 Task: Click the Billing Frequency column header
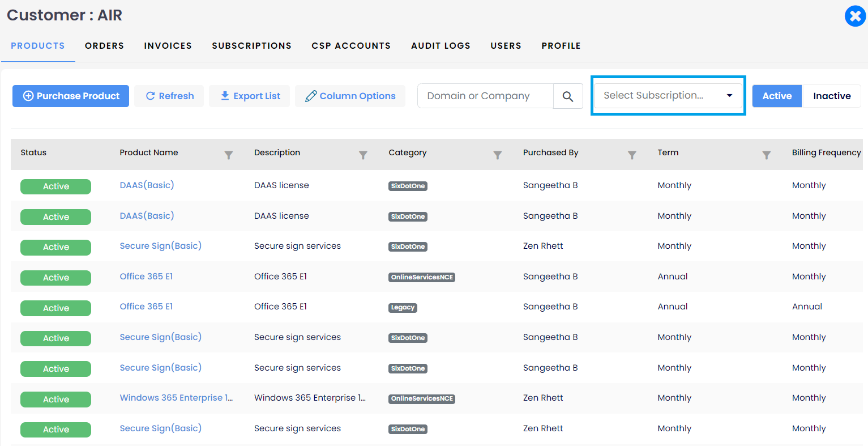[x=826, y=152]
